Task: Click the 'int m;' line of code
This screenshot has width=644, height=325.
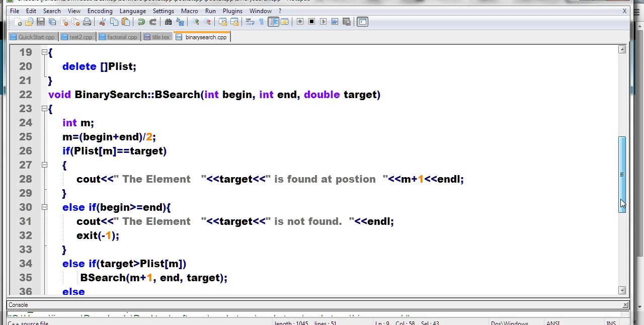Action: click(78, 122)
